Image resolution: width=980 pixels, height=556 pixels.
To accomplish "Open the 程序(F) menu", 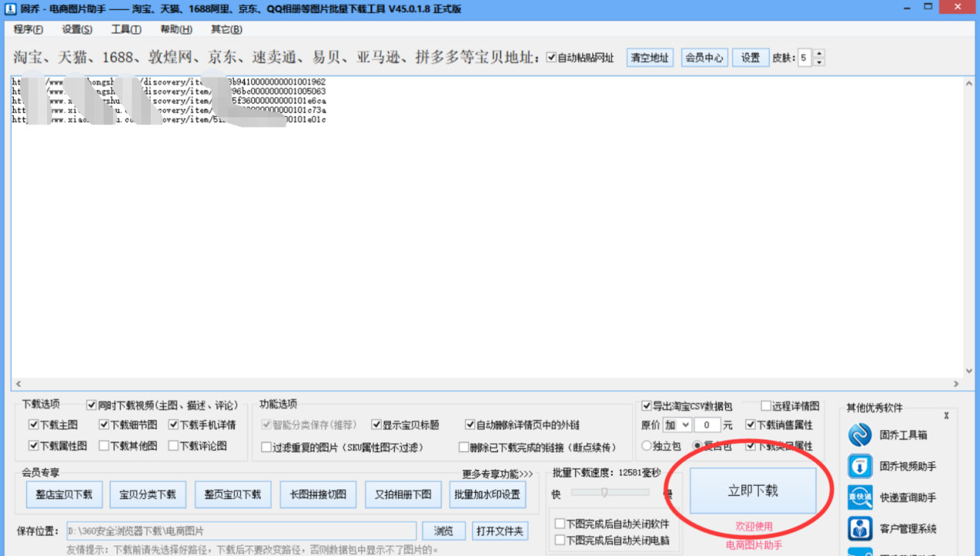I will tap(29, 29).
